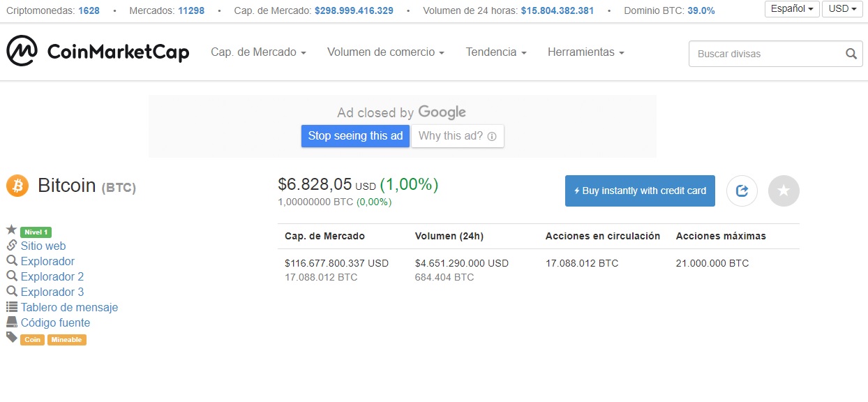Expand Volumen de comercio menu
The image size is (868, 402).
point(386,52)
